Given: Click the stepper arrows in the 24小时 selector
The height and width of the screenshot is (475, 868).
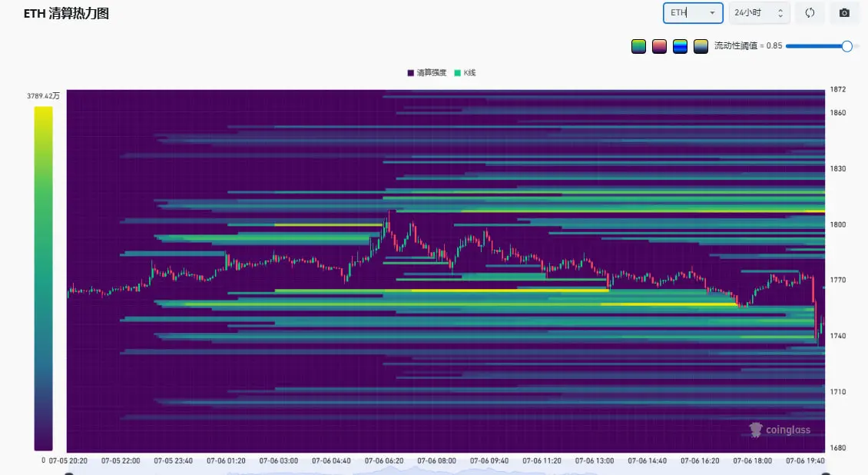Looking at the screenshot, I should (x=780, y=13).
